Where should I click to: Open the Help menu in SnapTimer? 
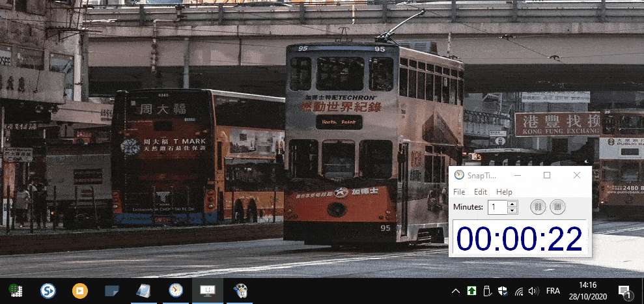504,192
